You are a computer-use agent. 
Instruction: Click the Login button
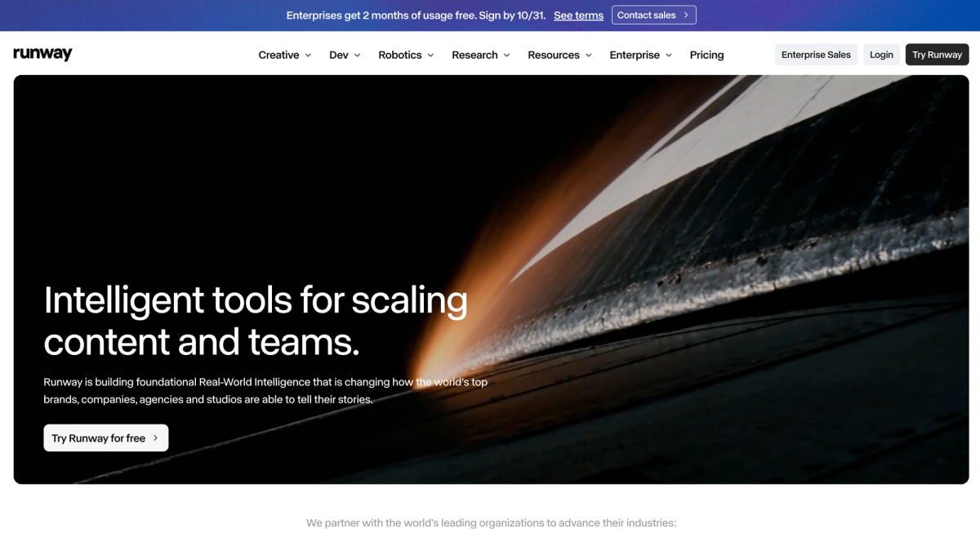(x=881, y=55)
